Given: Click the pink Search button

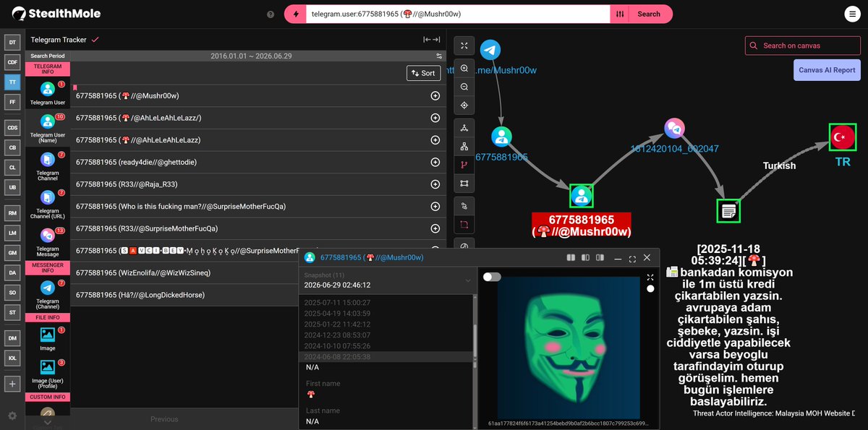Looking at the screenshot, I should point(649,14).
